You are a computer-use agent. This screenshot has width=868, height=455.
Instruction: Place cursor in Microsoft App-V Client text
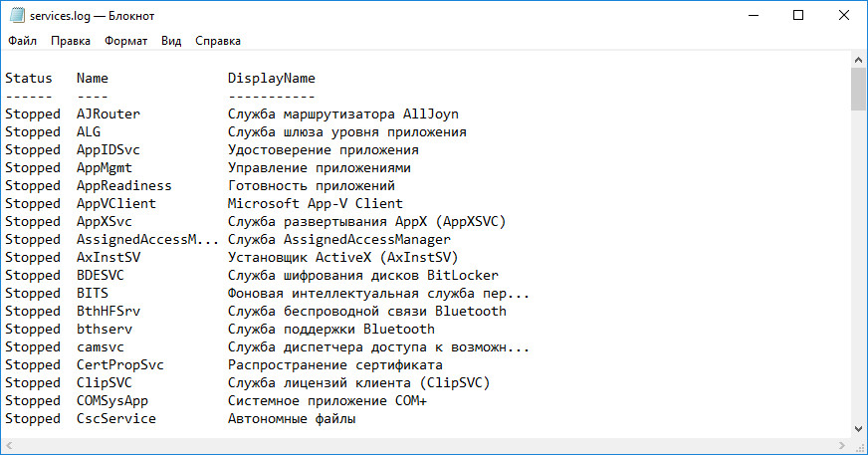tap(315, 204)
